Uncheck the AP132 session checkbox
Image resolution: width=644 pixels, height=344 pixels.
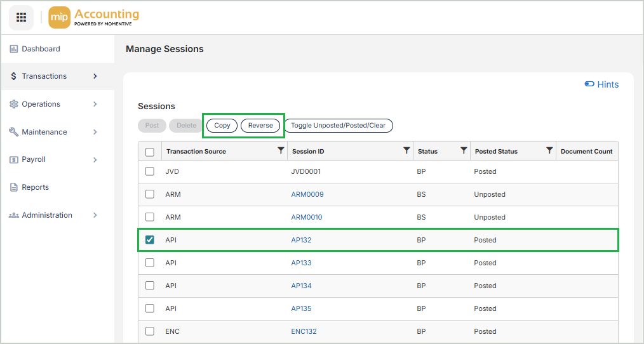tap(150, 240)
